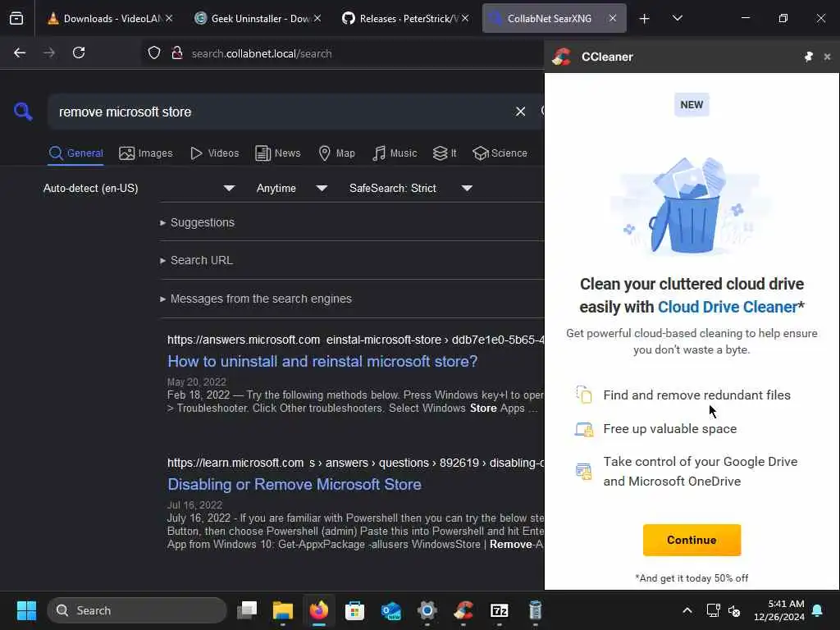Open 'How to uninstall and reinstal microsoft store?' result
The height and width of the screenshot is (630, 840).
(x=322, y=362)
